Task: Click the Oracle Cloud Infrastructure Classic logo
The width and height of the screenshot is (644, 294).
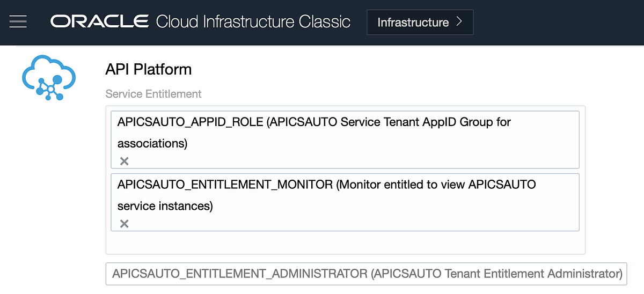Action: [x=201, y=22]
